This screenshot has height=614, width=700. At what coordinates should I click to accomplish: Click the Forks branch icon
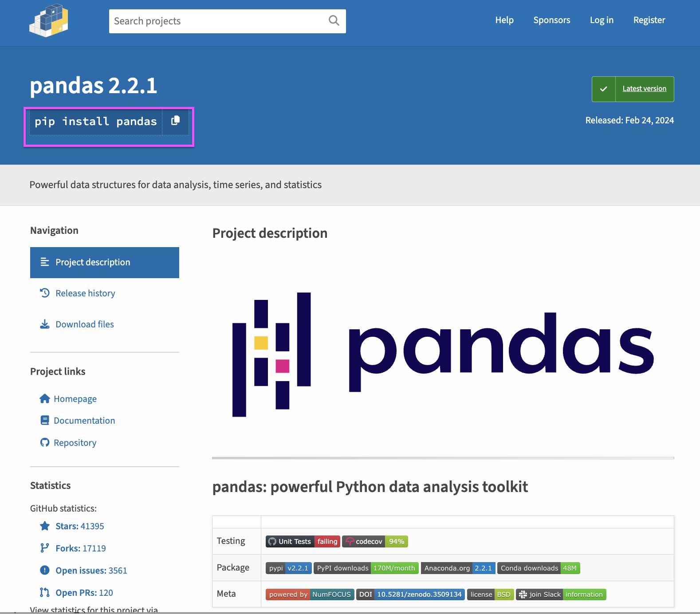[x=45, y=548]
